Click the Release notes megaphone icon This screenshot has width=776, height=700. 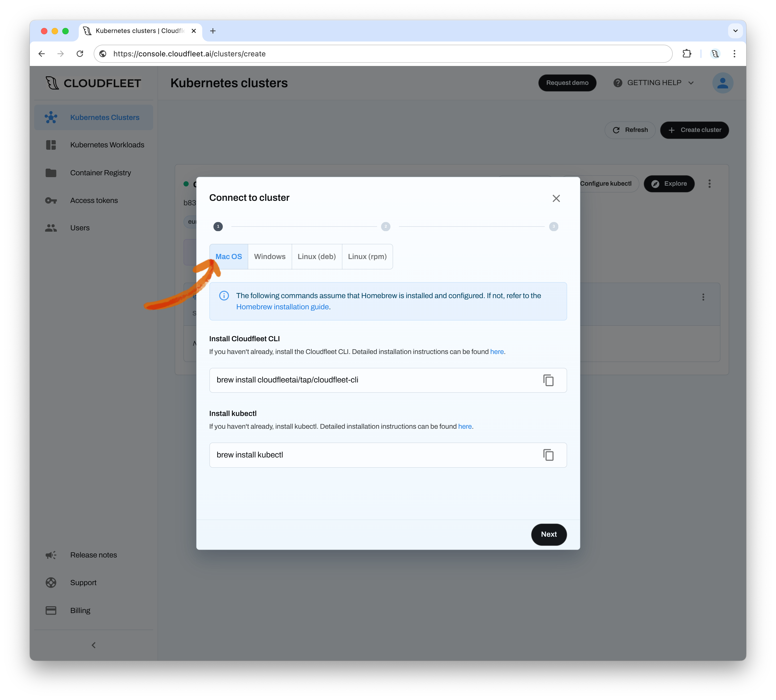point(51,555)
